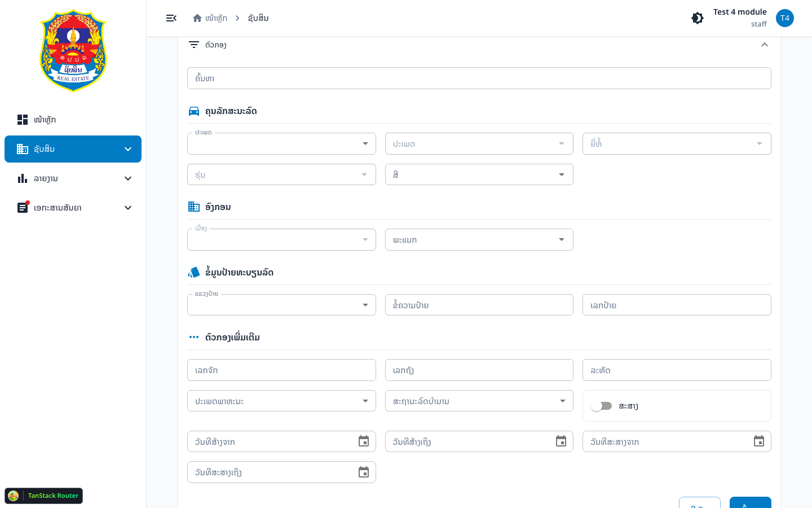Viewport: 812px width, 508px height.
Task: Toggle the ສະສາງ switch
Action: click(x=601, y=406)
